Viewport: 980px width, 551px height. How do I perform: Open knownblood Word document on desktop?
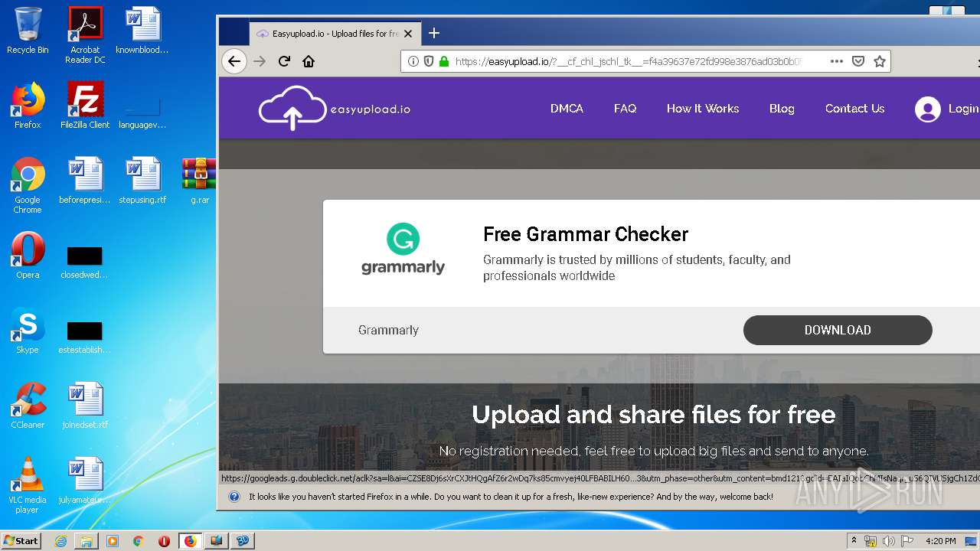point(142,31)
